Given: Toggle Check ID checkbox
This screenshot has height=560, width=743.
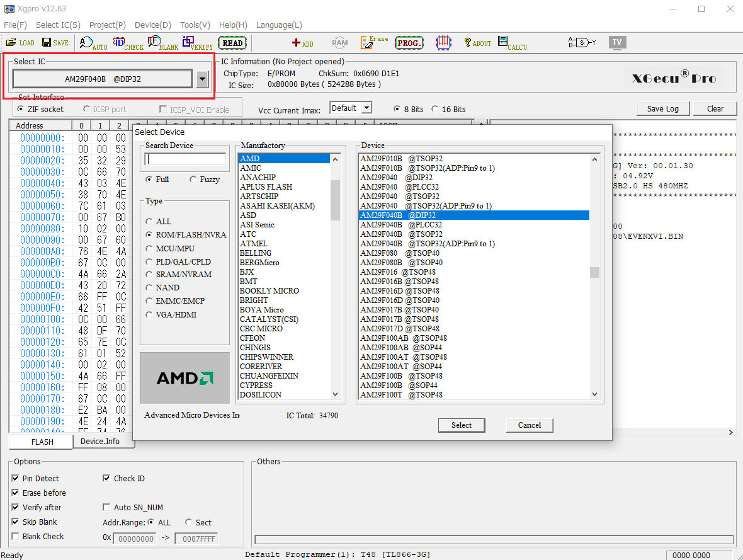Looking at the screenshot, I should (x=106, y=479).
